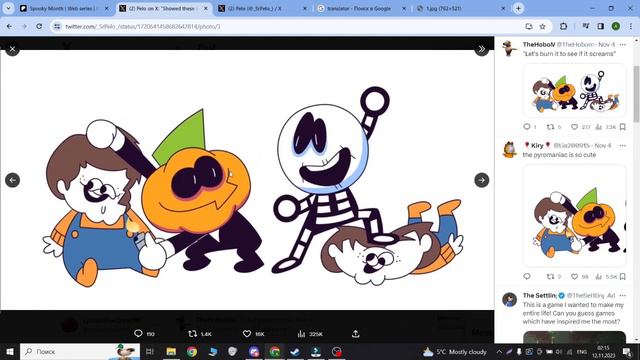This screenshot has width=640, height=360.
Task: Click the share icon under the photo
Action: (x=356, y=334)
